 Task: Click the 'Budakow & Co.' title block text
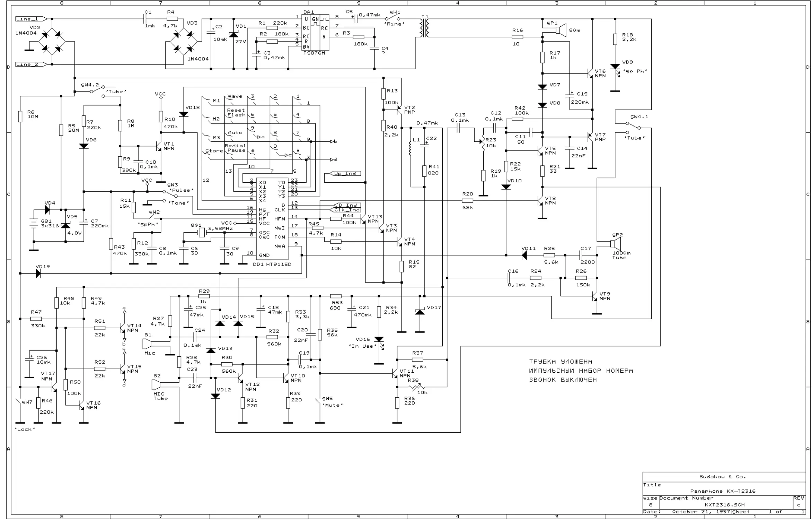coord(723,477)
